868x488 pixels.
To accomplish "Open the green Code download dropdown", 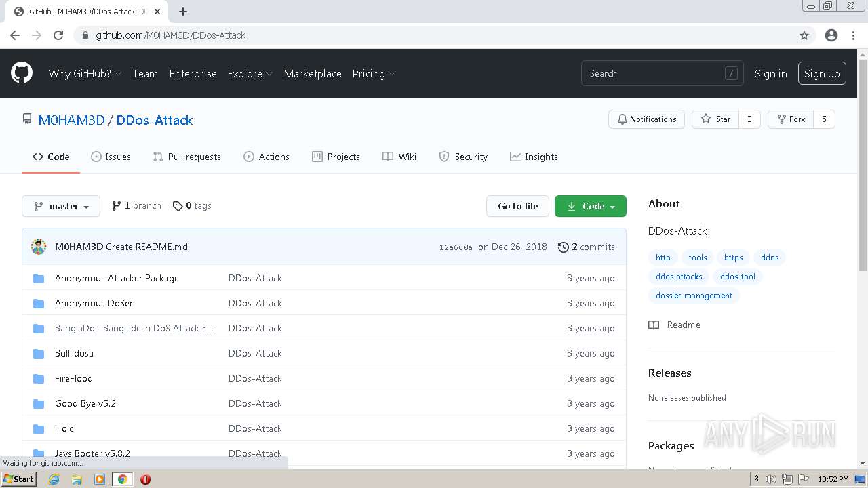I will pos(591,206).
